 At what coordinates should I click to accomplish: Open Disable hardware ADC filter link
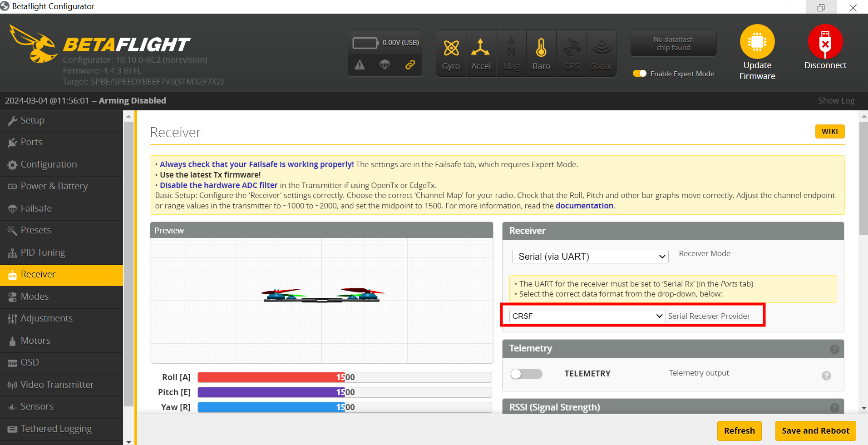pos(218,185)
